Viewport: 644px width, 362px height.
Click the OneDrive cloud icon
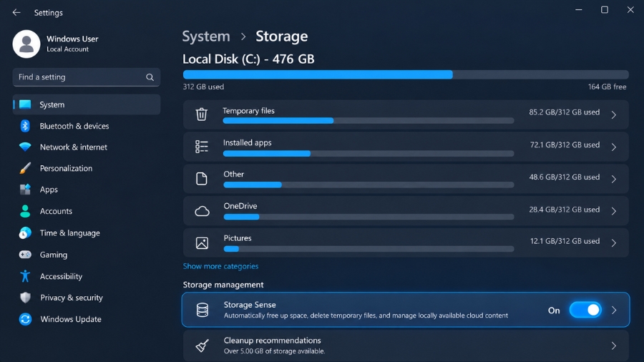(x=202, y=211)
